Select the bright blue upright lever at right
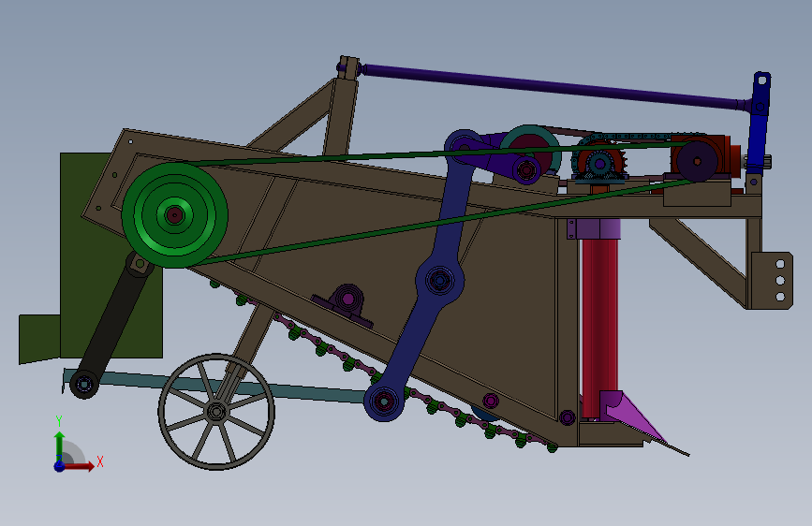This screenshot has height=526, width=812. pyautogui.click(x=760, y=124)
